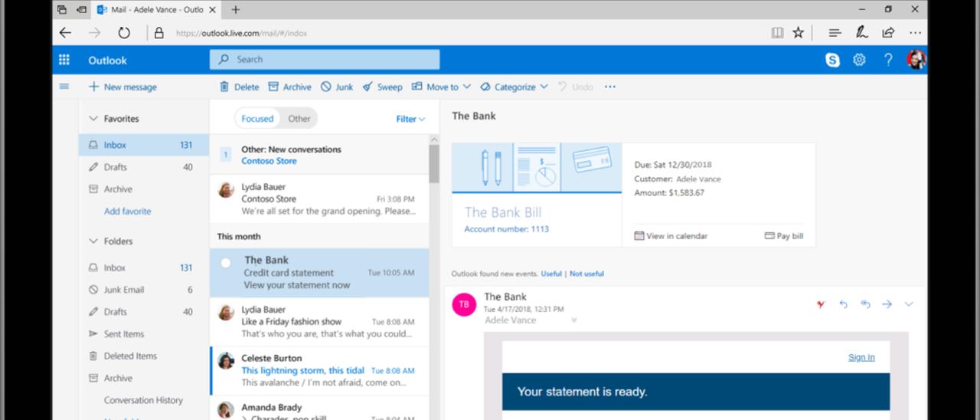Open the Add notes pen icon
The height and width of the screenshot is (420, 980).
tap(861, 32)
